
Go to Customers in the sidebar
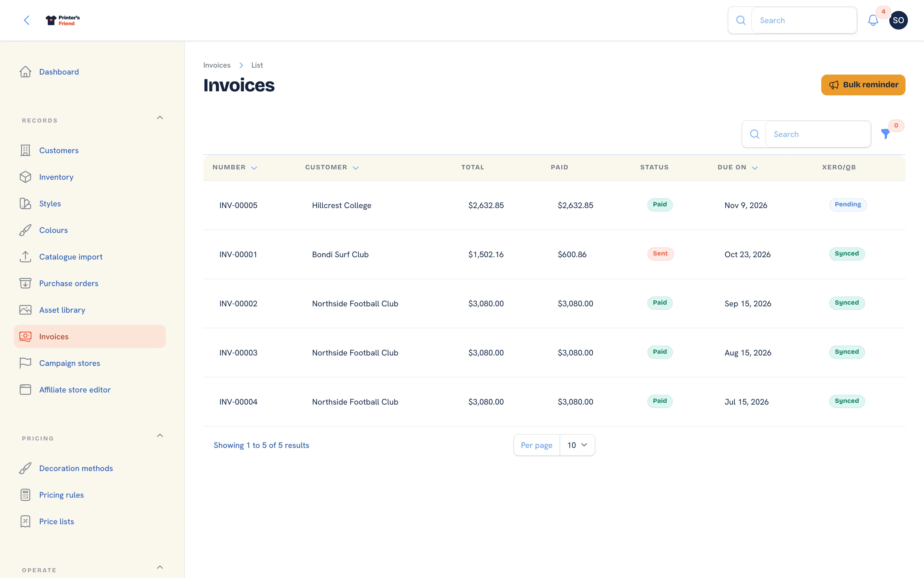90,151
